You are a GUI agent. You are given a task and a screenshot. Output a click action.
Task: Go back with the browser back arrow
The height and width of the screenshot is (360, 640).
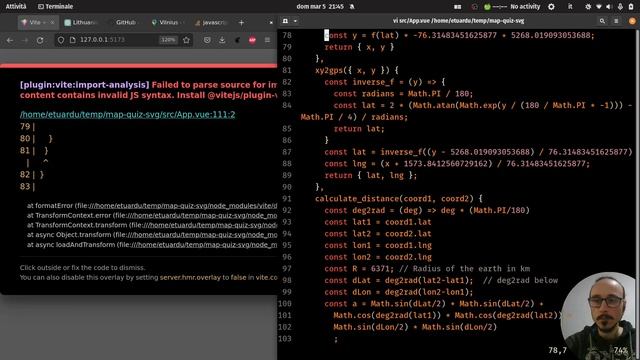pos(10,40)
